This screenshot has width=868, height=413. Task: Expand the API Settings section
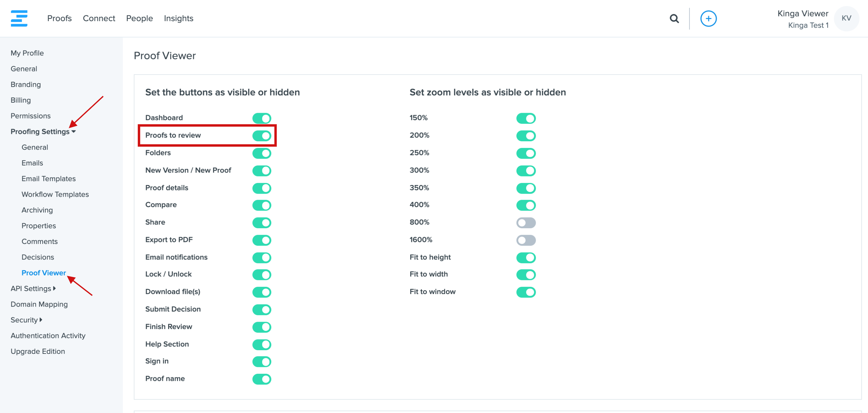coord(33,289)
